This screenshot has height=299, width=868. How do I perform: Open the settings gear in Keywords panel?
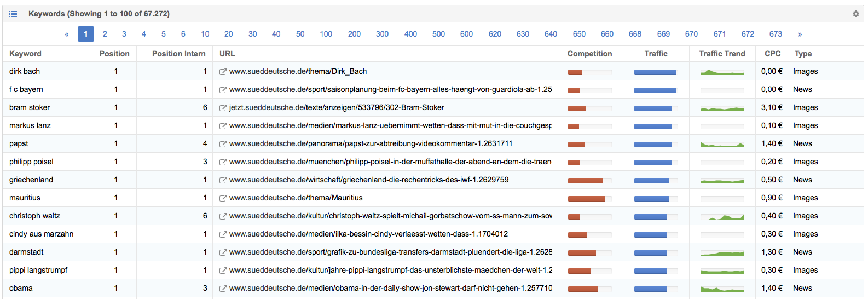pyautogui.click(x=855, y=14)
